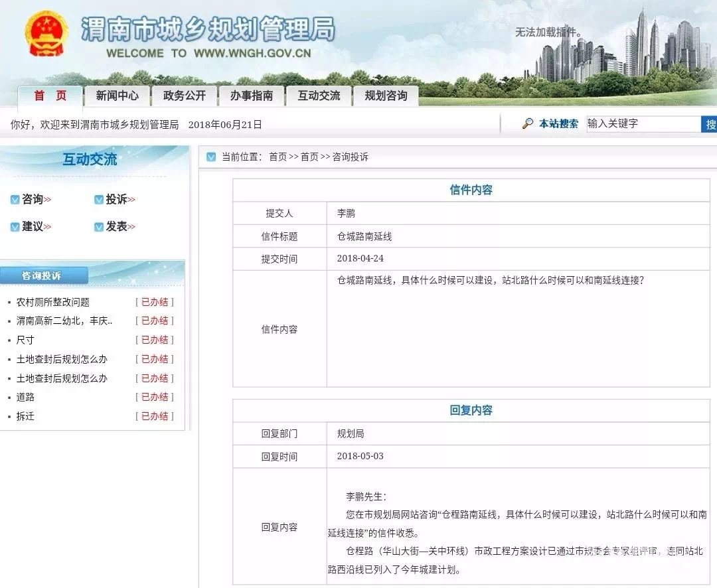The height and width of the screenshot is (588, 717).
Task: Open the 首页 navigation tab
Action: coord(50,96)
